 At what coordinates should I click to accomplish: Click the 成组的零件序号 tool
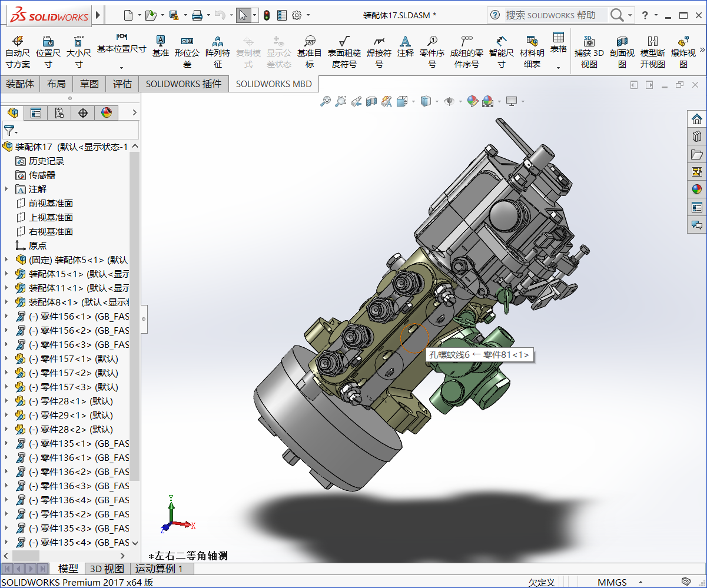point(467,51)
